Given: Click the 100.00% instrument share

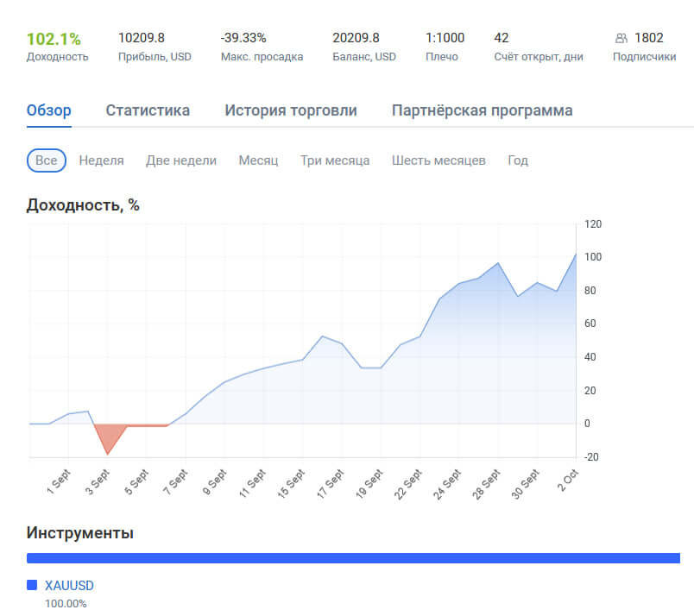Looking at the screenshot, I should click(x=66, y=604).
